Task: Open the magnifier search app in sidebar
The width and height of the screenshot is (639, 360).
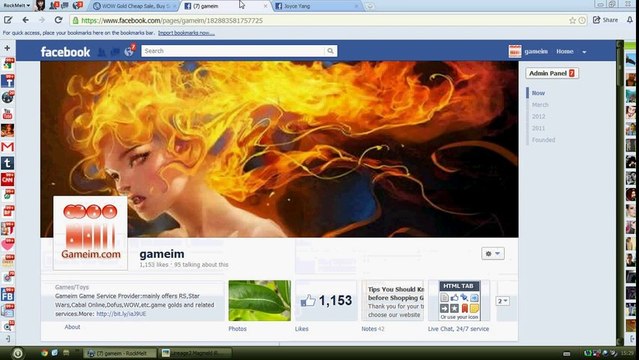Action: [x=7, y=326]
